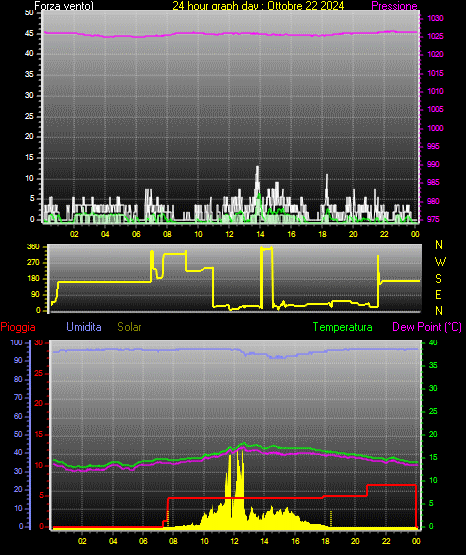
Task: Click the 24 hour graph day title
Action: 258,6
